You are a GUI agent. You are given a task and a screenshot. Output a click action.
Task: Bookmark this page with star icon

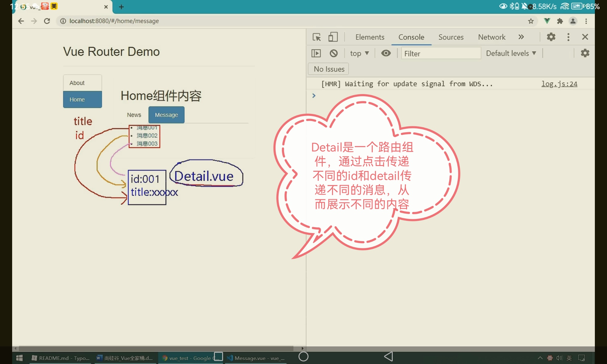click(531, 21)
